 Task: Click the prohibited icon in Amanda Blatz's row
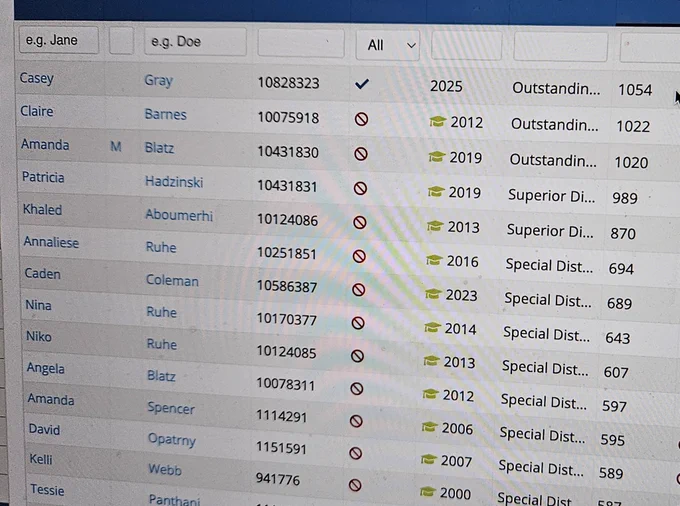[x=361, y=154]
